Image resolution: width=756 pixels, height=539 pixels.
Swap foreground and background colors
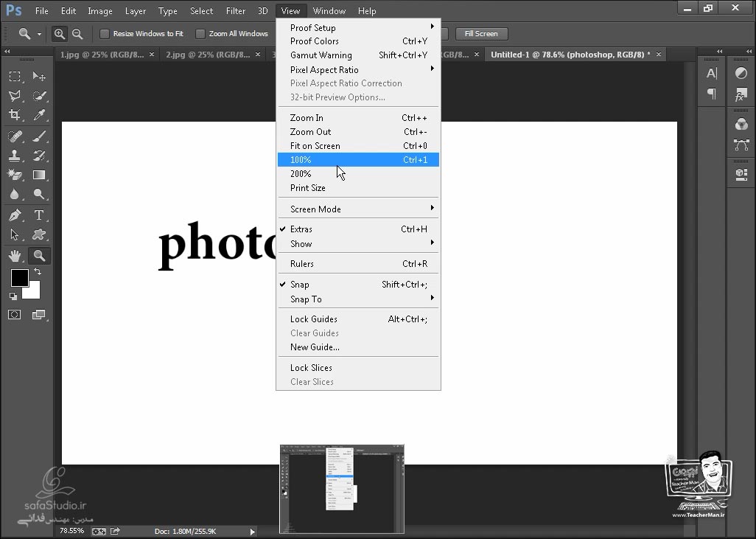click(x=37, y=271)
